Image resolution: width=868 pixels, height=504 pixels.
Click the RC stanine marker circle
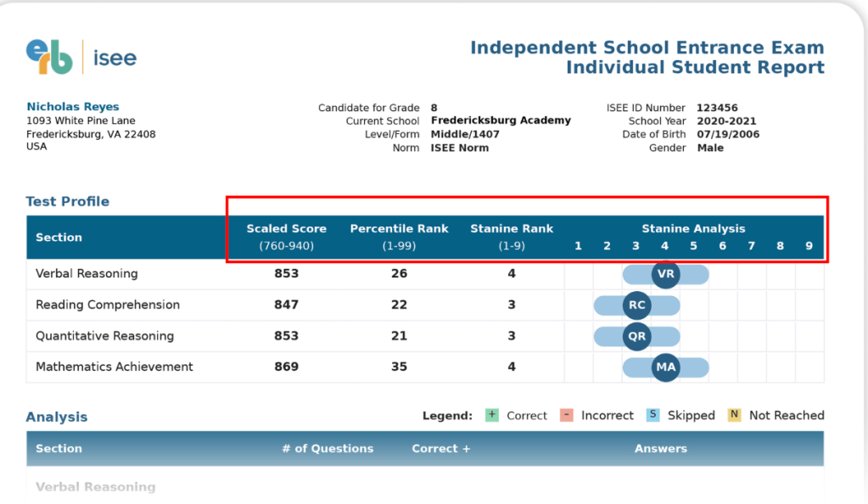click(636, 305)
